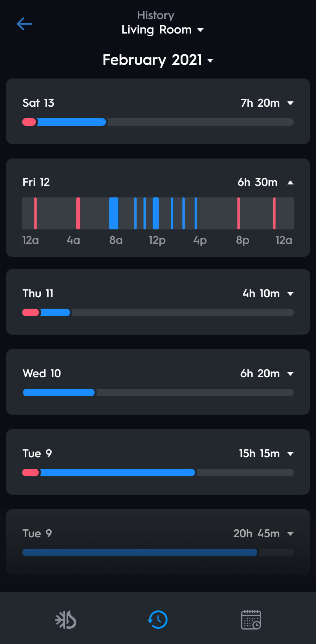Click the Thu 11 4h 10m label
This screenshot has height=644, width=316.
[261, 293]
